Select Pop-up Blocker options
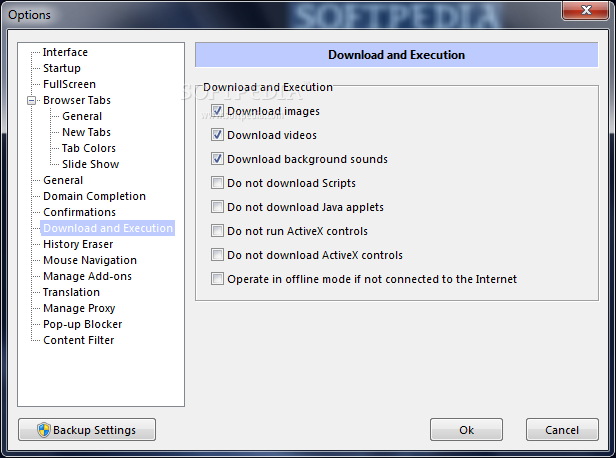616x458 pixels. (82, 324)
